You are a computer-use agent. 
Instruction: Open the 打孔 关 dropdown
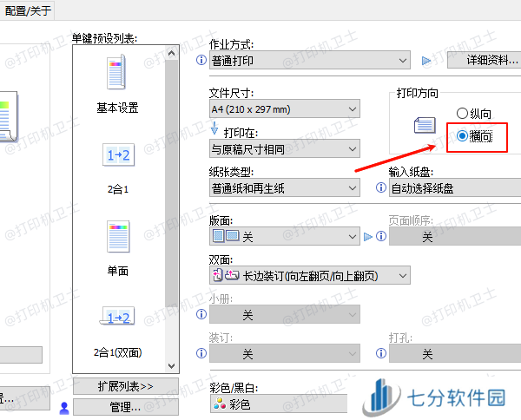(455, 353)
